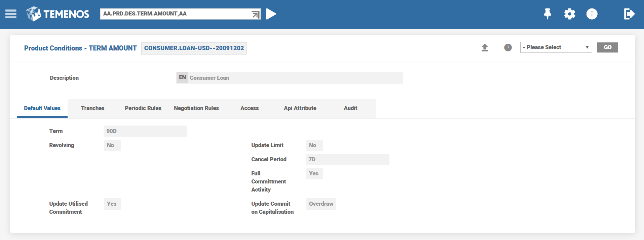Click the Term field showing 90D
The height and width of the screenshot is (240, 644).
coord(145,131)
